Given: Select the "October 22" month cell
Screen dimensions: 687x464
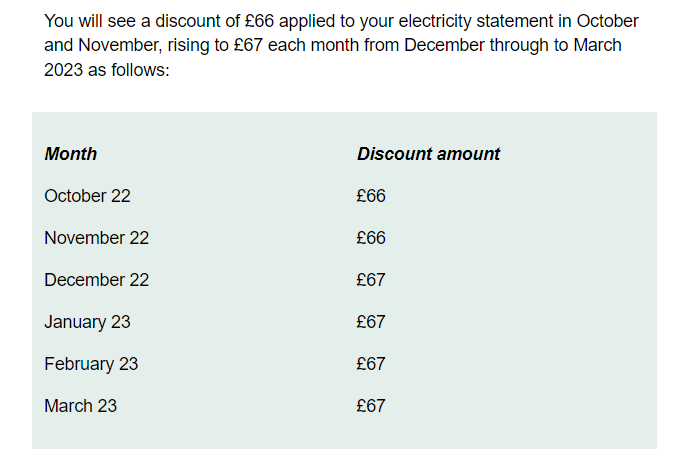Looking at the screenshot, I should pyautogui.click(x=87, y=196).
